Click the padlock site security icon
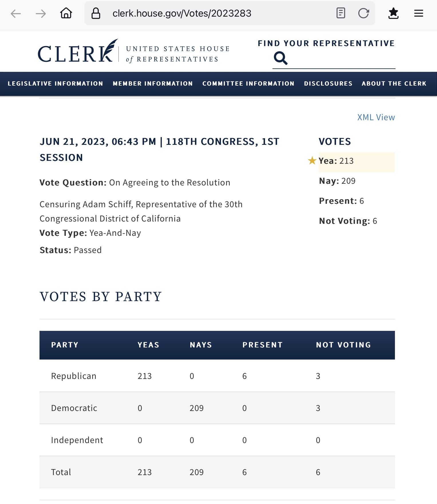 pyautogui.click(x=96, y=13)
